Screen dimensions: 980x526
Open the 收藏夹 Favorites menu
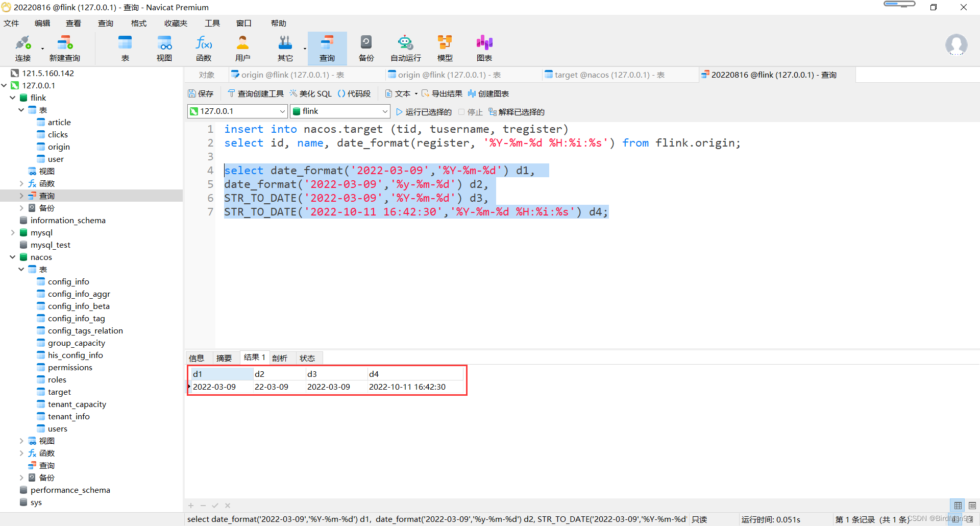coord(176,23)
